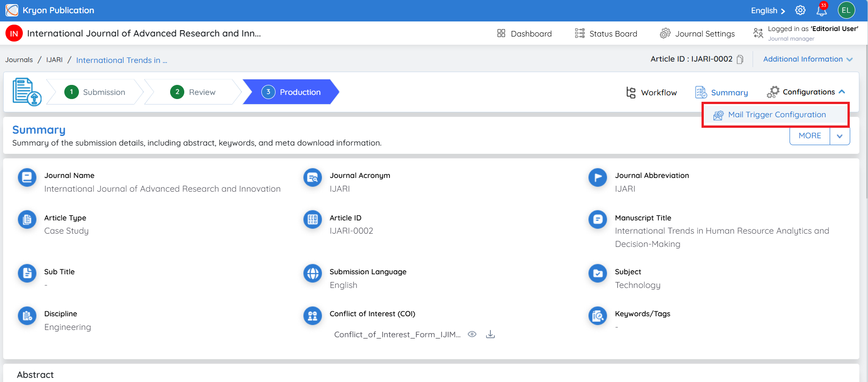This screenshot has width=868, height=382.
Task: Open notifications bell with 33 badge
Action: 821,10
